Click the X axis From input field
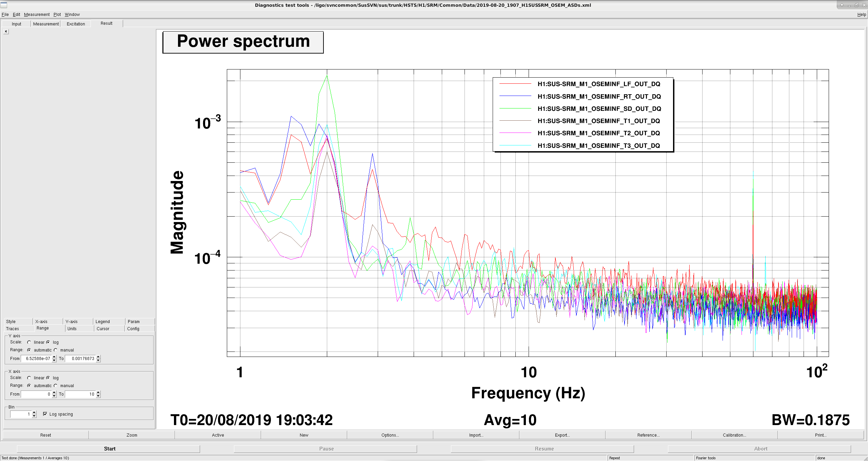 (36, 394)
